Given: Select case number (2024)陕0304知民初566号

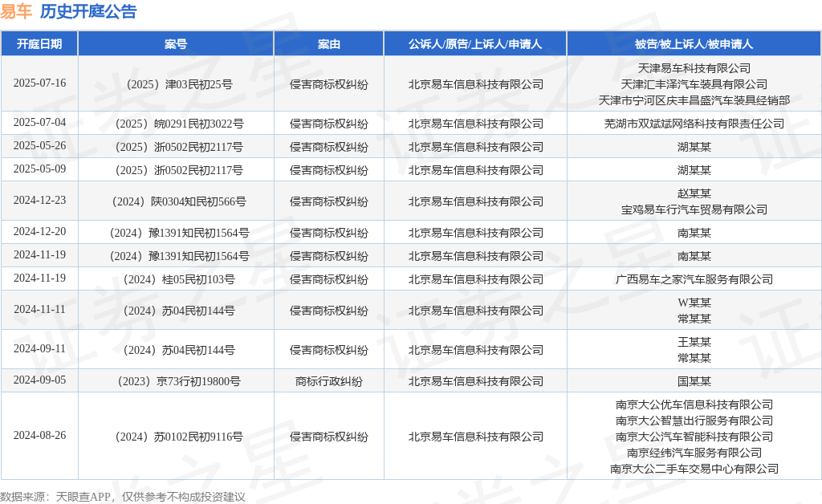Looking at the screenshot, I should coord(179,201).
